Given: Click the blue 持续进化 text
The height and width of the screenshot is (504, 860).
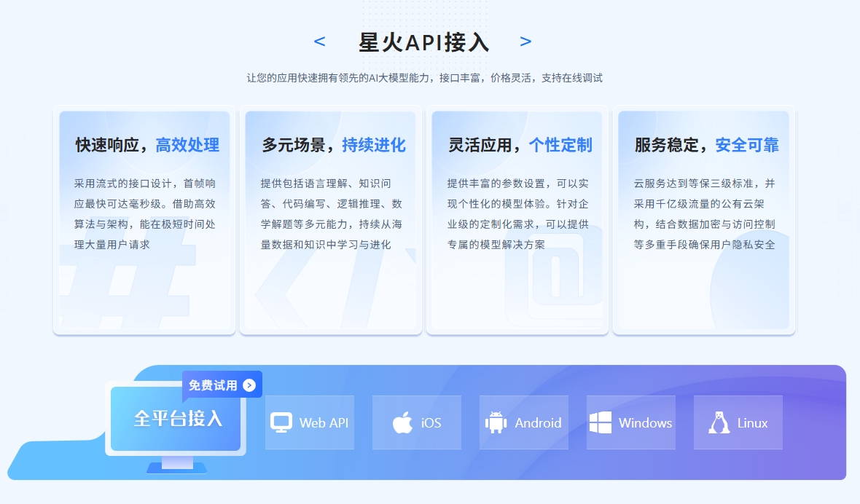Looking at the screenshot, I should coord(374,145).
